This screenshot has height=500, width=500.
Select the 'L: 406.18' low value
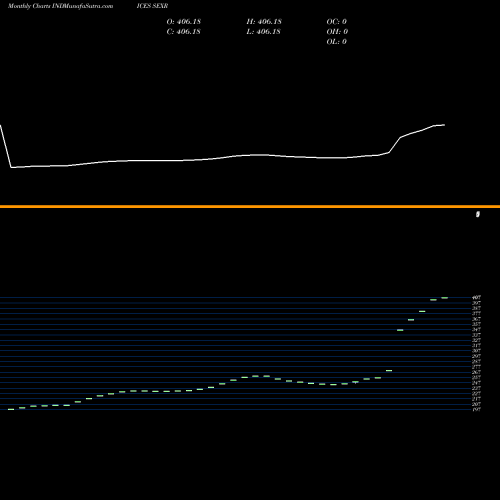[x=263, y=32]
